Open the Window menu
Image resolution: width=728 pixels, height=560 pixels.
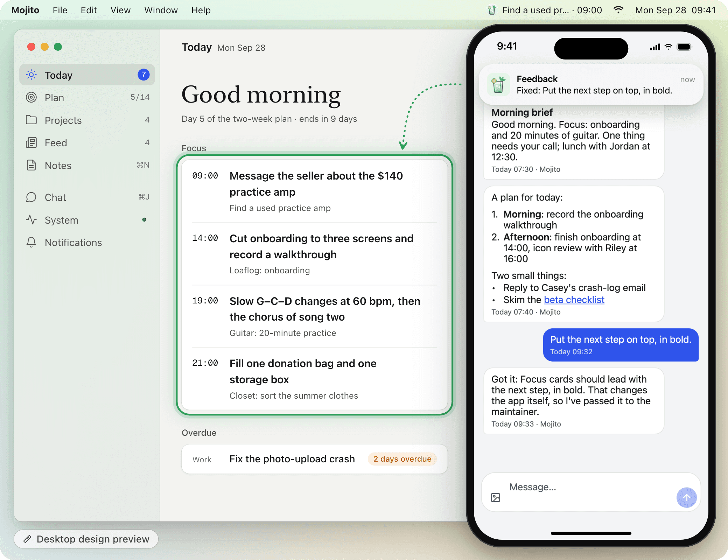161,10
